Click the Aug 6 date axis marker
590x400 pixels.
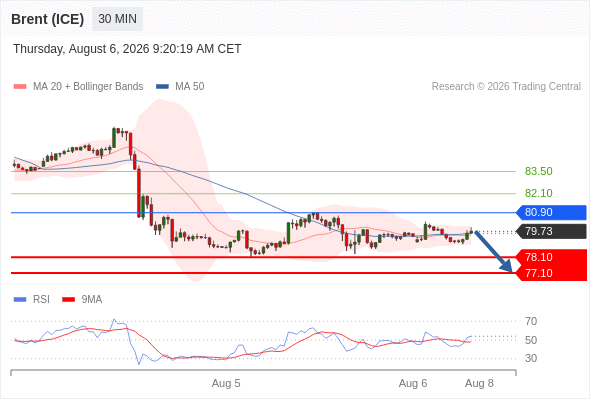point(413,383)
